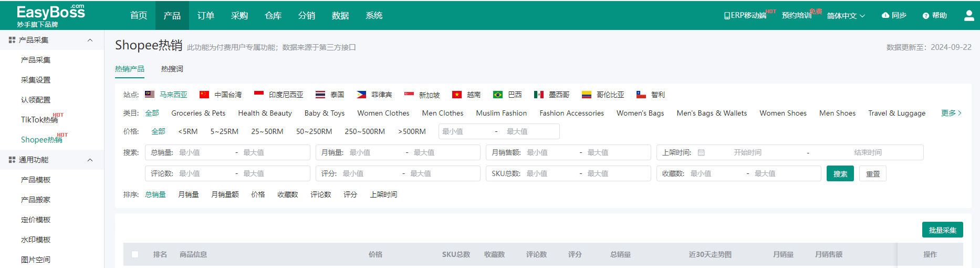The width and height of the screenshot is (980, 268).
Task: Sort results by 月销量
Action: coord(188,194)
